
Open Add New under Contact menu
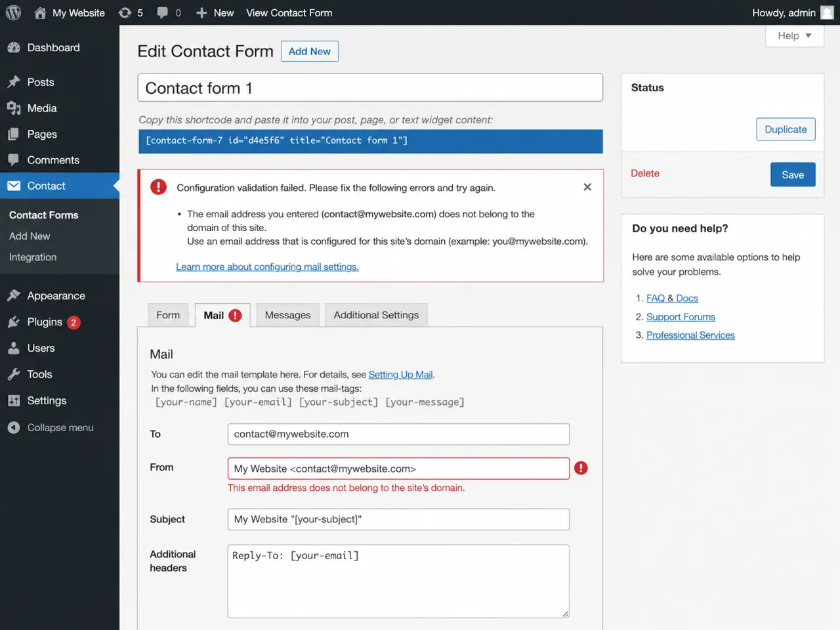[30, 236]
